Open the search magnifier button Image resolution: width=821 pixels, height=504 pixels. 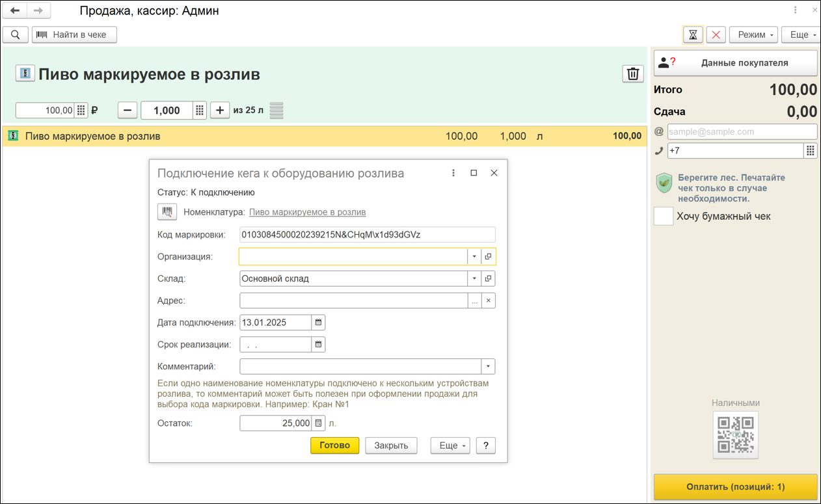[16, 34]
